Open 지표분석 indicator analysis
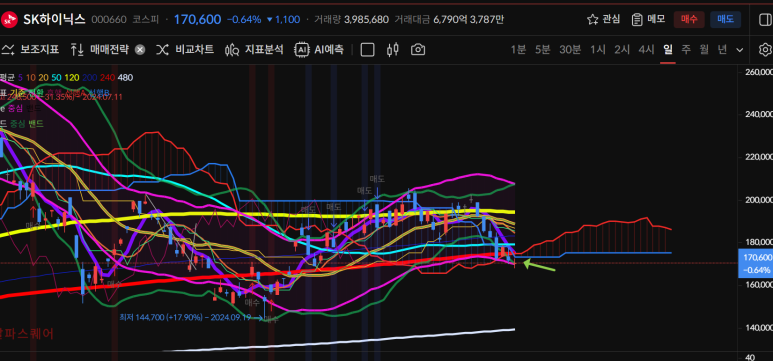 pyautogui.click(x=254, y=49)
